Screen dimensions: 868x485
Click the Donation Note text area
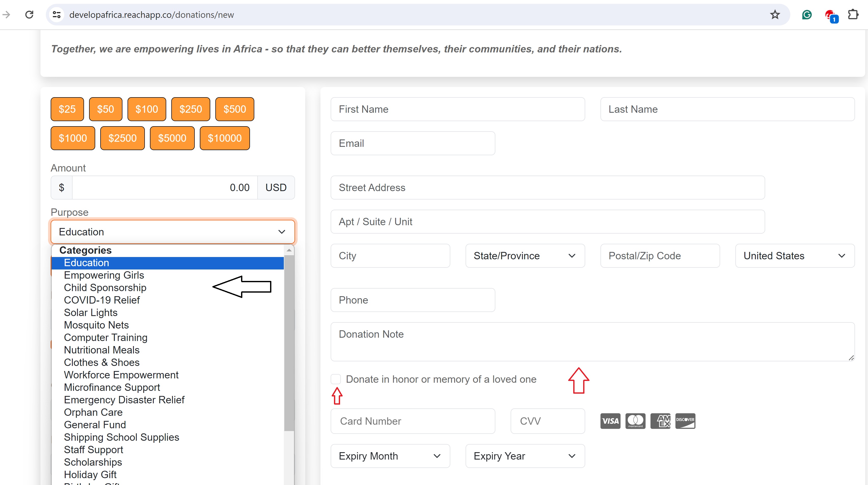pyautogui.click(x=592, y=342)
